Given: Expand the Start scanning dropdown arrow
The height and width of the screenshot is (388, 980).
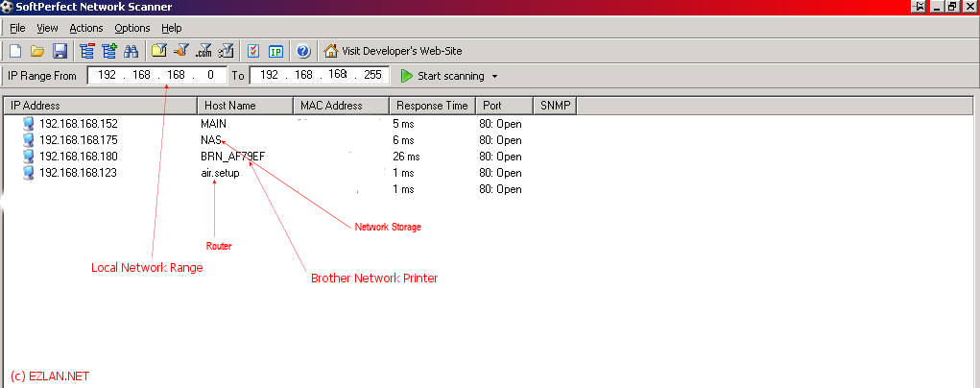Looking at the screenshot, I should [495, 76].
